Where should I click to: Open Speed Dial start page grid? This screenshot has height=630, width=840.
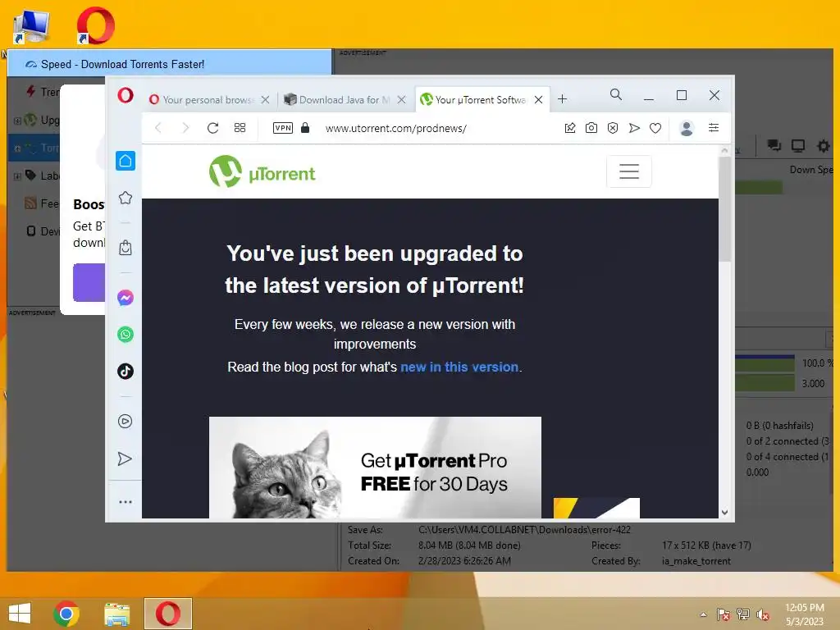pyautogui.click(x=240, y=128)
